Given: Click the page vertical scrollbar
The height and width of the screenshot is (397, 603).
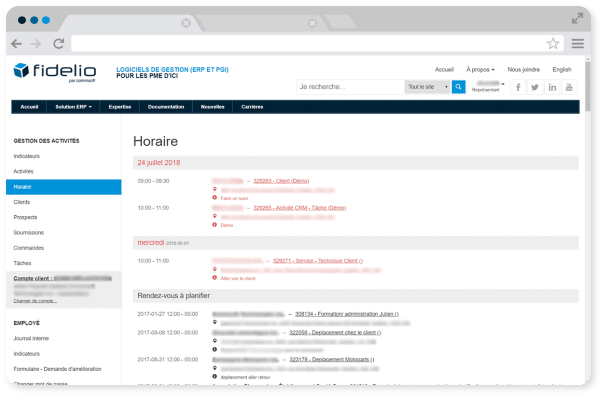Looking at the screenshot, I should point(588,87).
